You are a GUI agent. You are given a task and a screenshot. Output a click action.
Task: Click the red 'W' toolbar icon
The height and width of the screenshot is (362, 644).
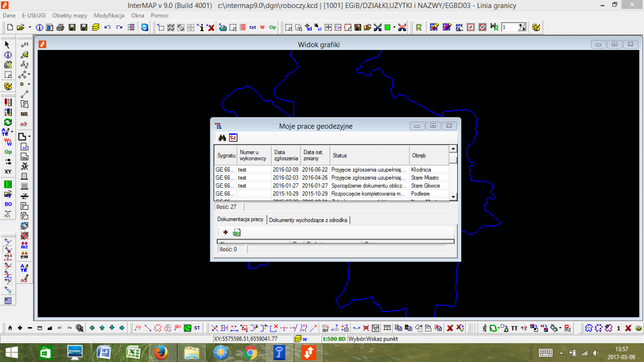point(262,27)
